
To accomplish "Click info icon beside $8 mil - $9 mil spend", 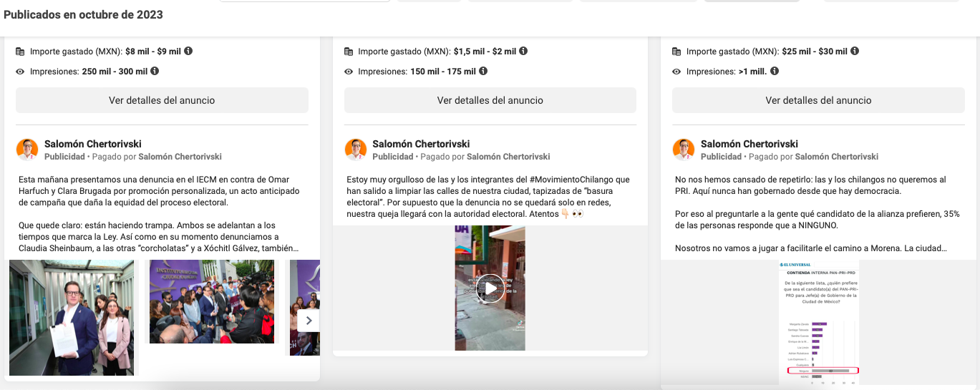I will click(188, 52).
